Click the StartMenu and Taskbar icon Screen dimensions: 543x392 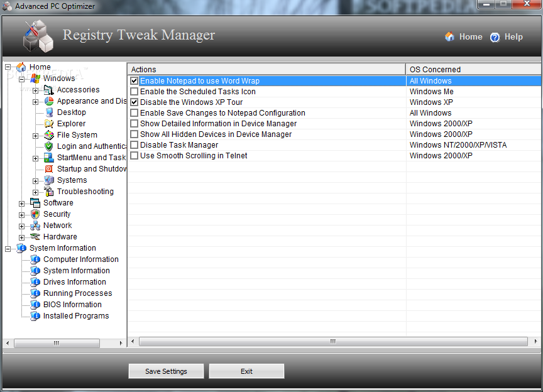(x=49, y=158)
